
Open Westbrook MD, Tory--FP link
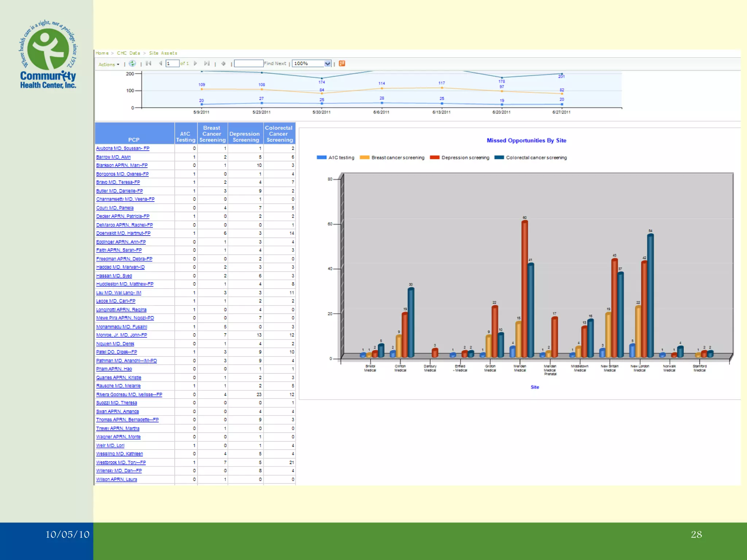(121, 462)
